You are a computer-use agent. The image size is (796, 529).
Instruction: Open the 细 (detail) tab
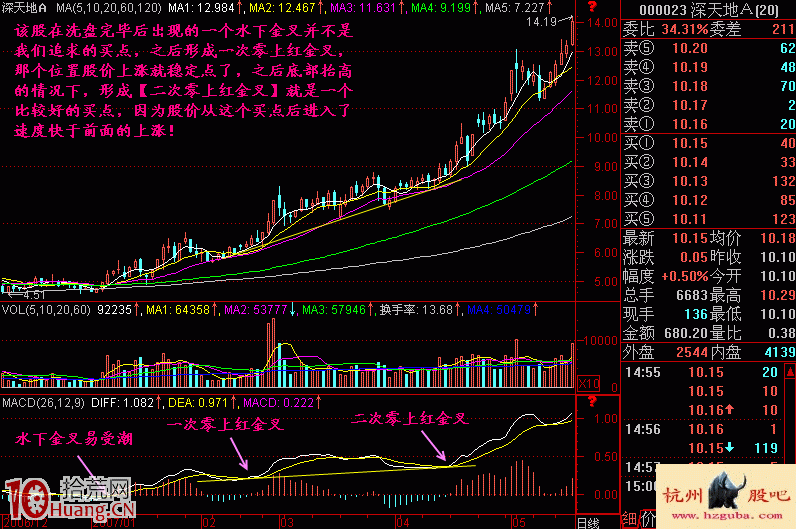(x=629, y=519)
